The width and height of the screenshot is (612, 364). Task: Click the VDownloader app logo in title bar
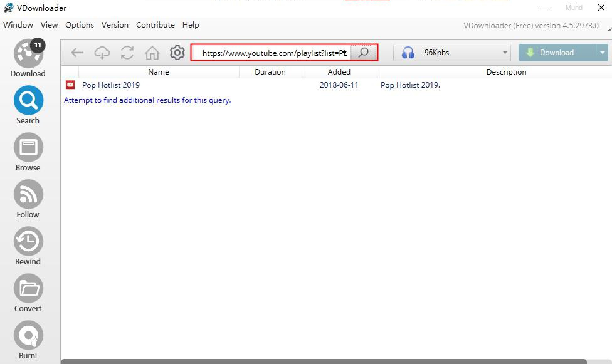tap(8, 8)
